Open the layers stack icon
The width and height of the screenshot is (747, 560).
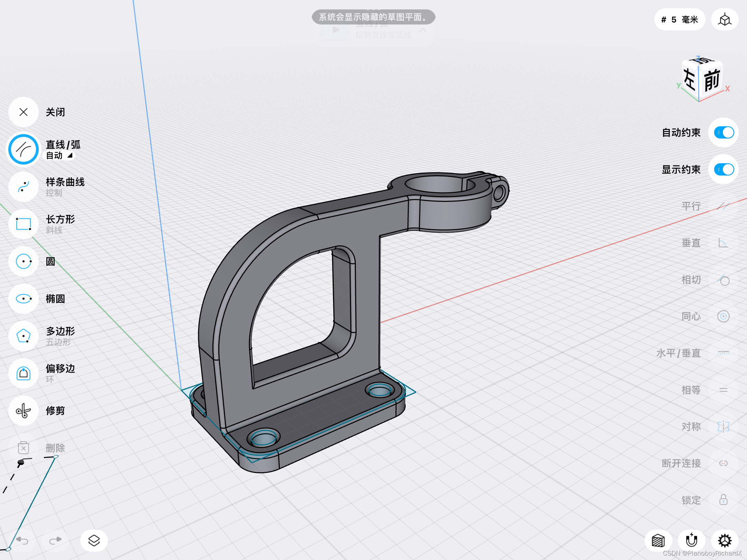(94, 540)
